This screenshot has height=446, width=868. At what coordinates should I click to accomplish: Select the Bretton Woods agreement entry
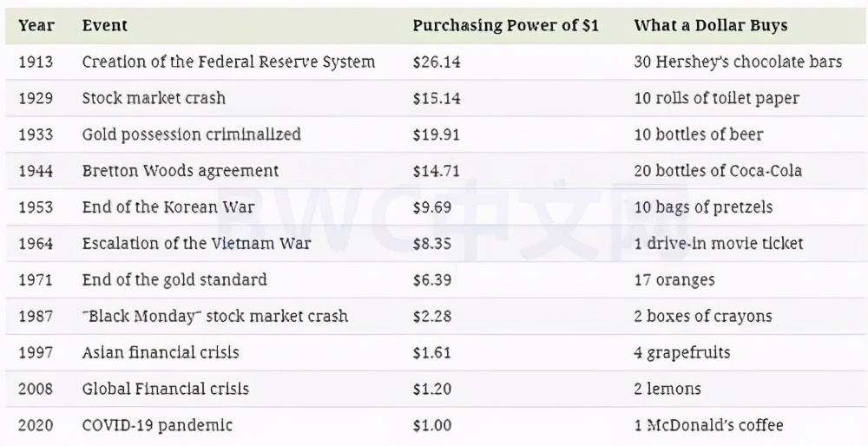point(181,171)
